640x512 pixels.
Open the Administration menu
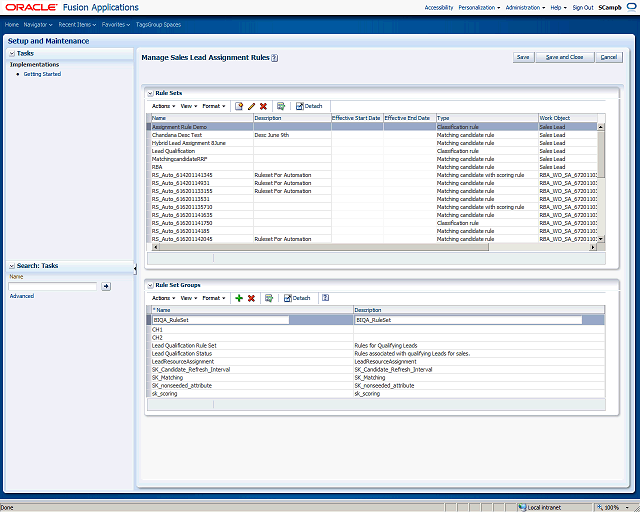(525, 7)
